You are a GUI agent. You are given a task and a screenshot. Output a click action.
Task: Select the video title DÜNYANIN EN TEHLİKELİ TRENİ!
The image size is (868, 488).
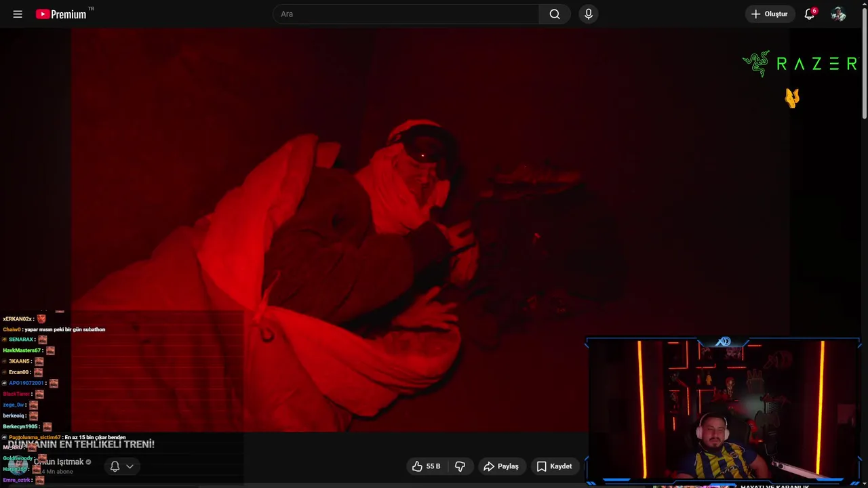[x=81, y=444]
